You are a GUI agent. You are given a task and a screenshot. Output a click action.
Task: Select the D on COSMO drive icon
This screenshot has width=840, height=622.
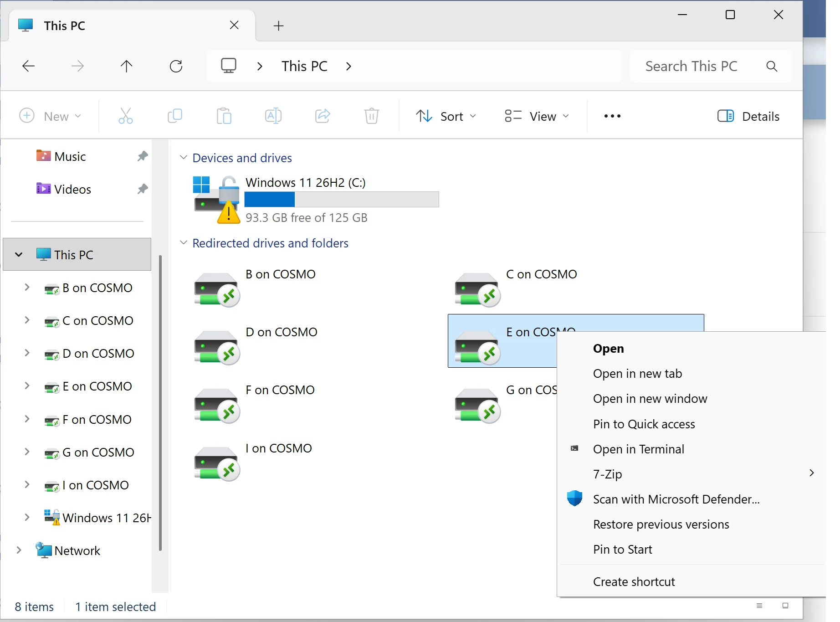(217, 348)
